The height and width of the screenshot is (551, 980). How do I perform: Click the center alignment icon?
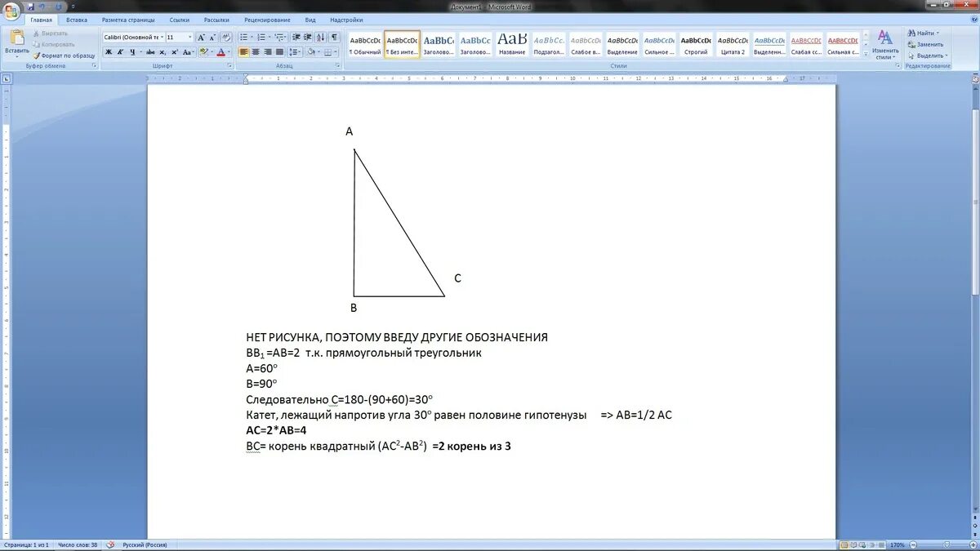click(256, 51)
